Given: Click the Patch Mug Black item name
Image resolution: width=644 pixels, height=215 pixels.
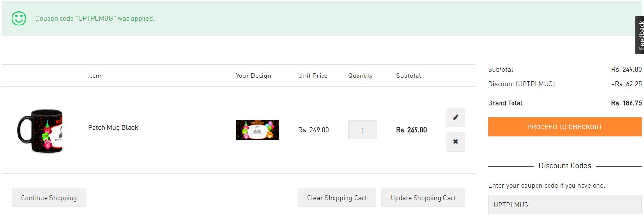Looking at the screenshot, I should point(113,127).
